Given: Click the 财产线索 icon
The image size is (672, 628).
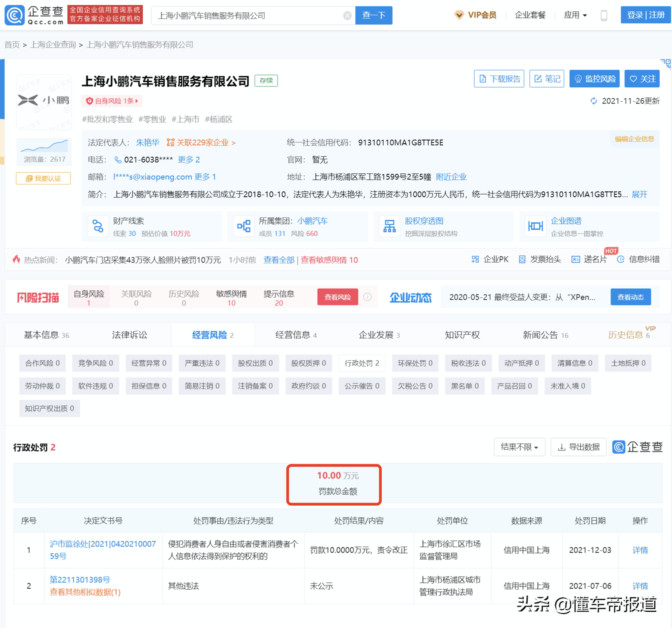Looking at the screenshot, I should point(98,226).
